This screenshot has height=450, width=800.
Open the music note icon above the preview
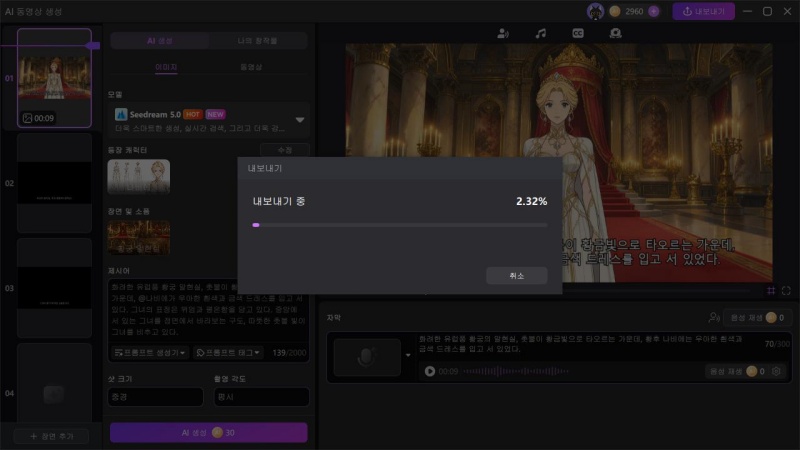(x=540, y=34)
